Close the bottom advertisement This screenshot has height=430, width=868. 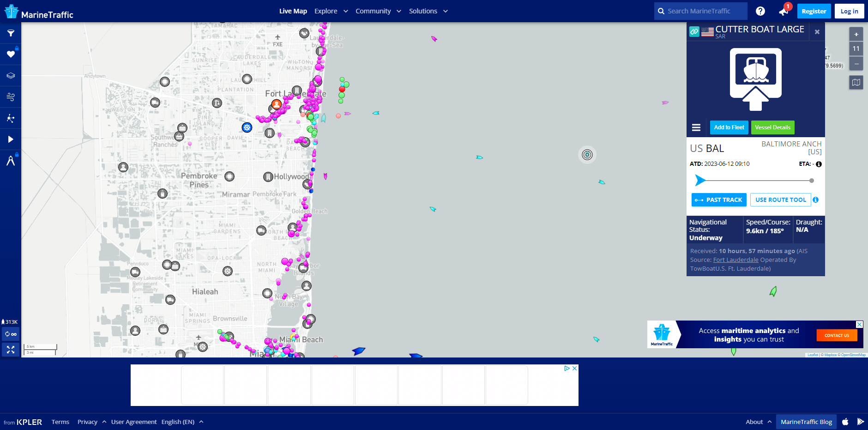click(x=575, y=368)
